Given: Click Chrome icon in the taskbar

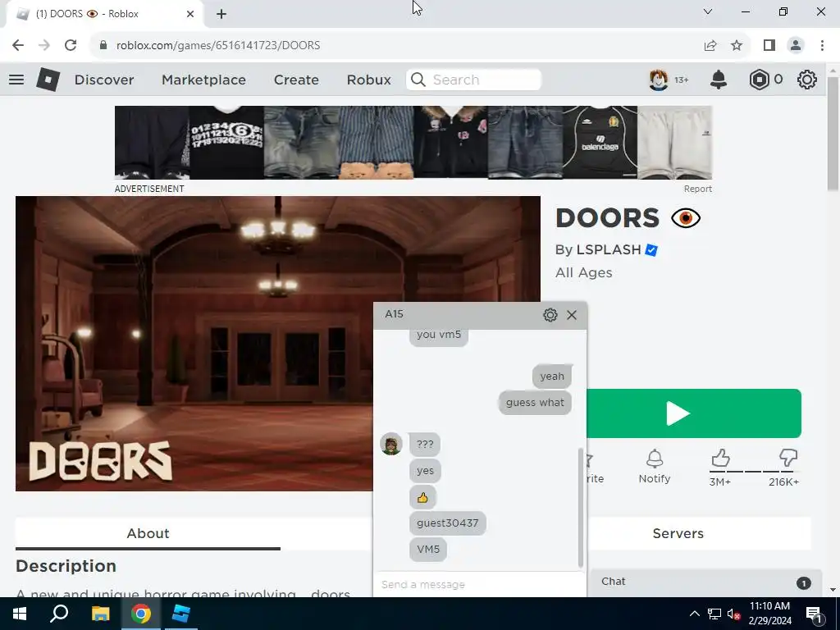Looking at the screenshot, I should coord(141,614).
